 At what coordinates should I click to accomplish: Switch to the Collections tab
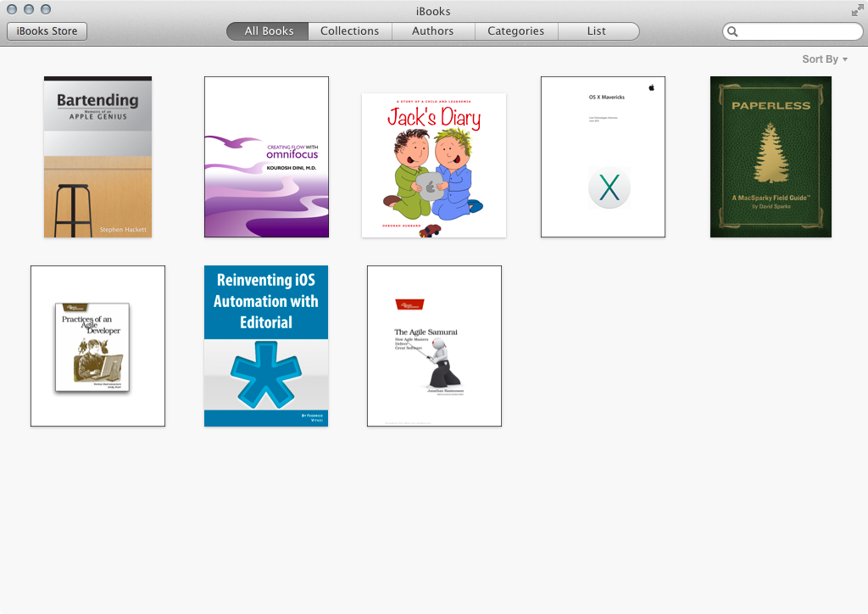click(x=350, y=31)
